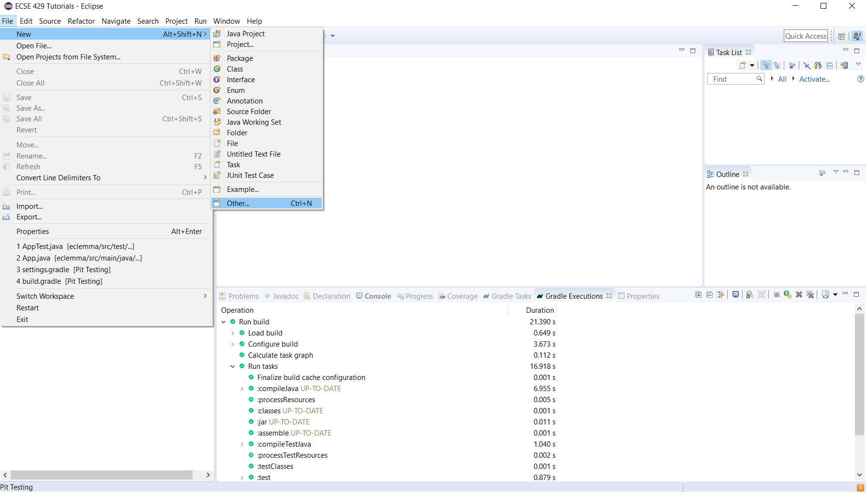Toggle Hide Completed Tasks in Task List
This screenshot has width=868, height=495.
coord(807,66)
